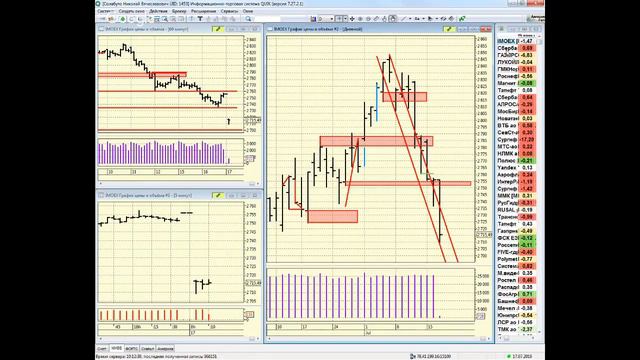Screen dimensions: 640x360
Task: Click the connection status icon in status bar
Action: click(412, 356)
